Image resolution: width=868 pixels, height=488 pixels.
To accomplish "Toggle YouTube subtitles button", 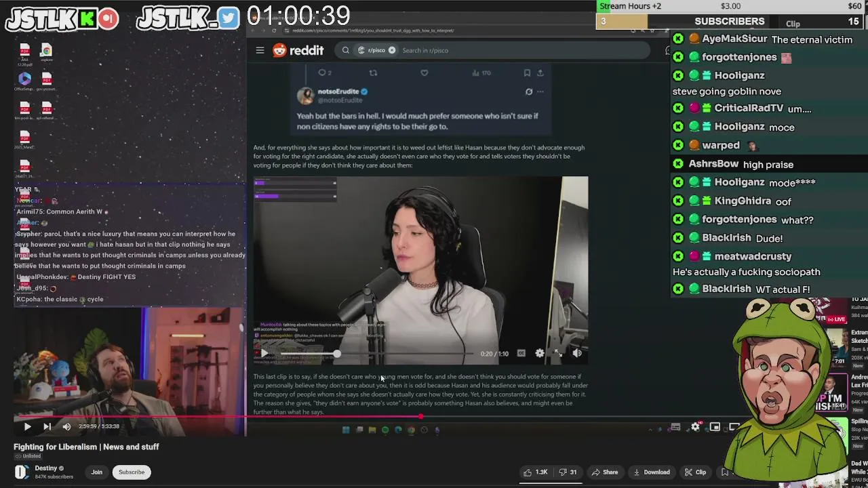I will coord(675,426).
